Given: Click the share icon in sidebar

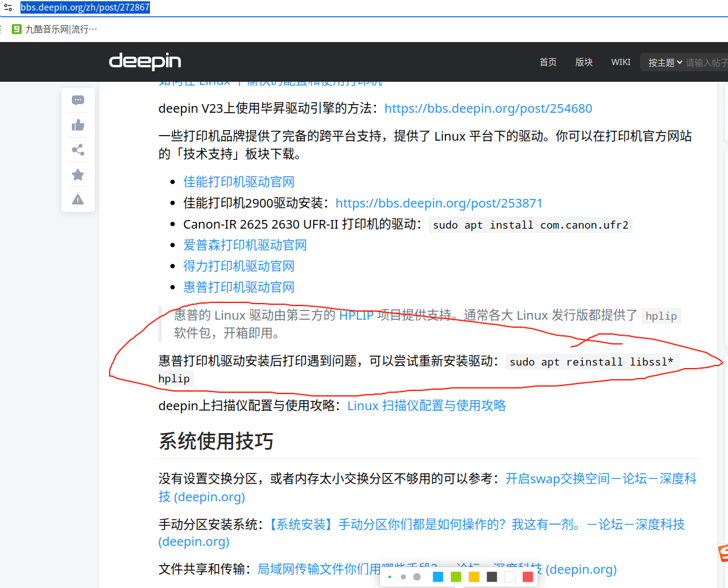Looking at the screenshot, I should [78, 149].
